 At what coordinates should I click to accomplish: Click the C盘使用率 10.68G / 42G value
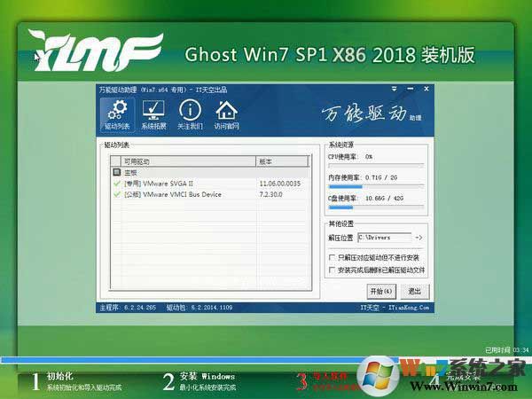point(385,198)
